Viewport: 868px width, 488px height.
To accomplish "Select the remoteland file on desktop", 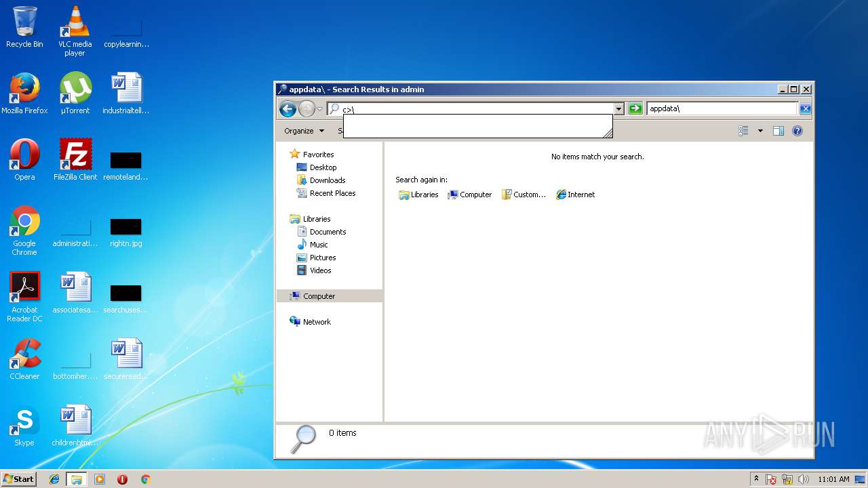I will [126, 165].
